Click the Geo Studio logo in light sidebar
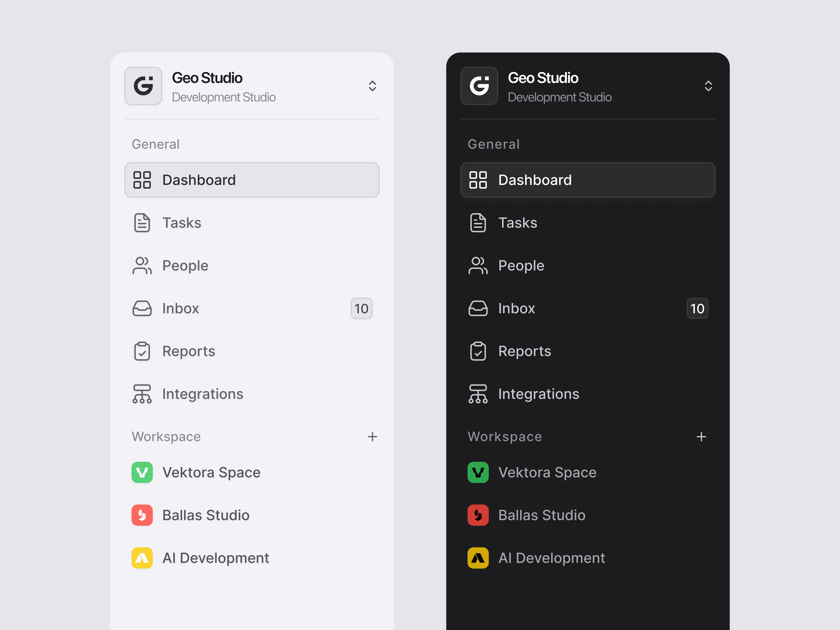The image size is (840, 630). (x=143, y=86)
